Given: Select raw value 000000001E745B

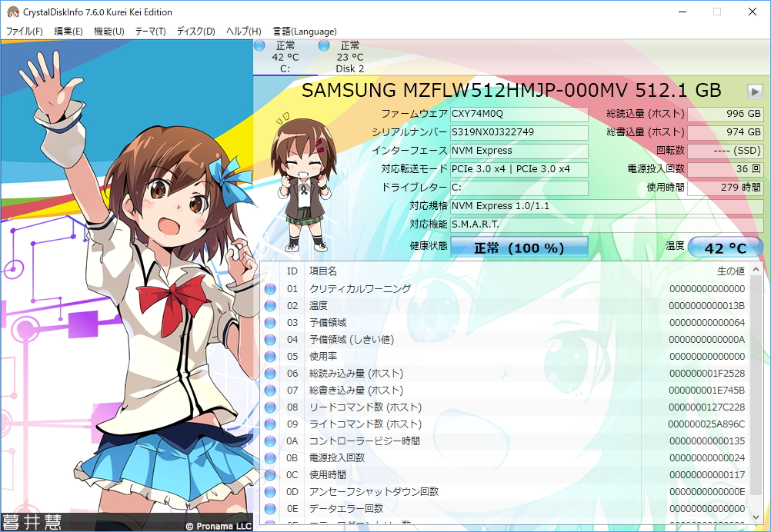Looking at the screenshot, I should coord(706,391).
